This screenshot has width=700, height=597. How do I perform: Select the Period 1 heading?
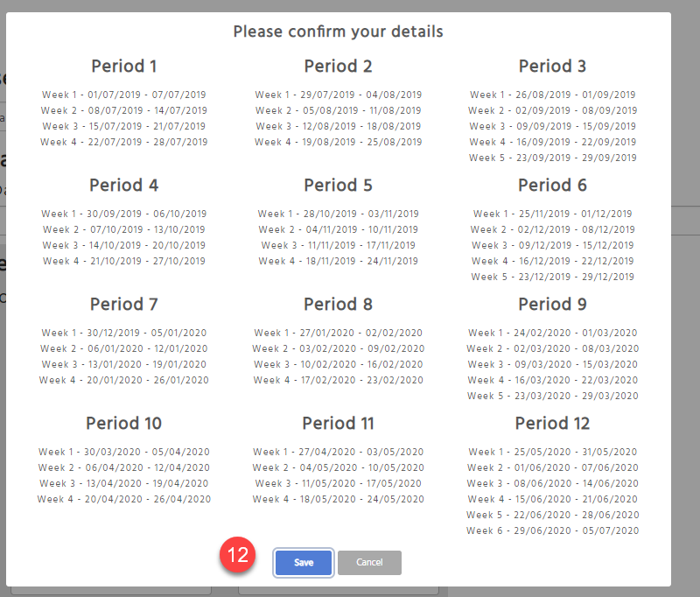(x=124, y=66)
